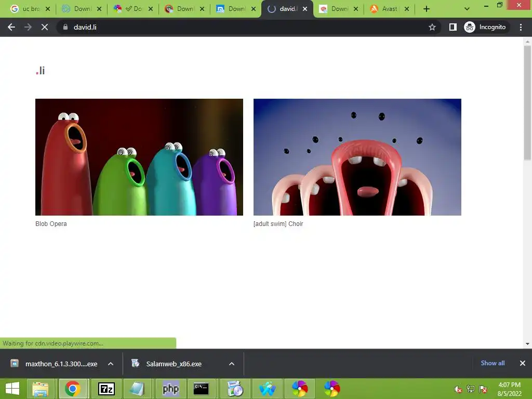Open the installer disc taskbar icon
Viewport: 532px width, 399px height.
pyautogui.click(x=235, y=389)
